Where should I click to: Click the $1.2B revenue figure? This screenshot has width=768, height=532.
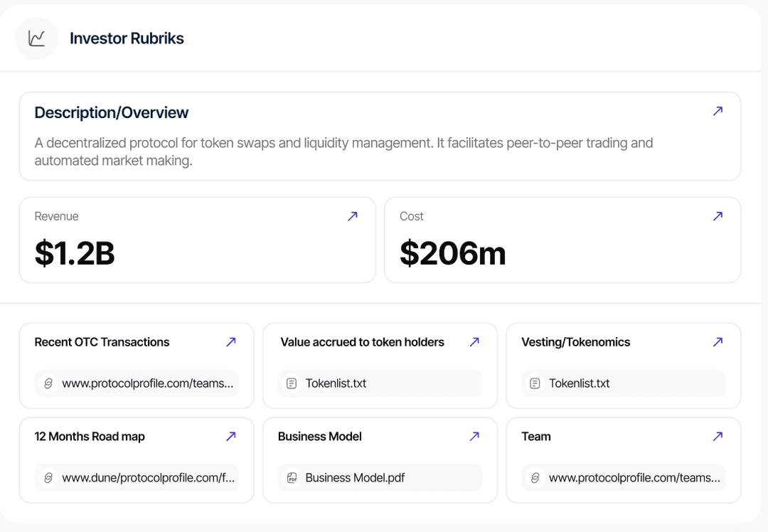click(75, 253)
